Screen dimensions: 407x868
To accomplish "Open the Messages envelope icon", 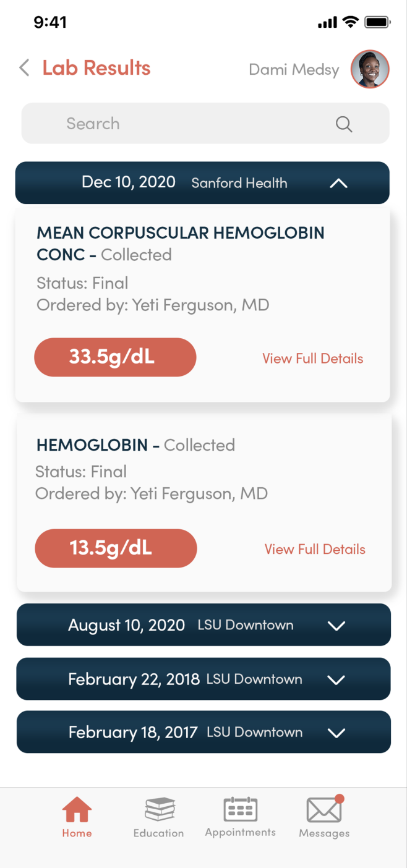I will point(324,810).
